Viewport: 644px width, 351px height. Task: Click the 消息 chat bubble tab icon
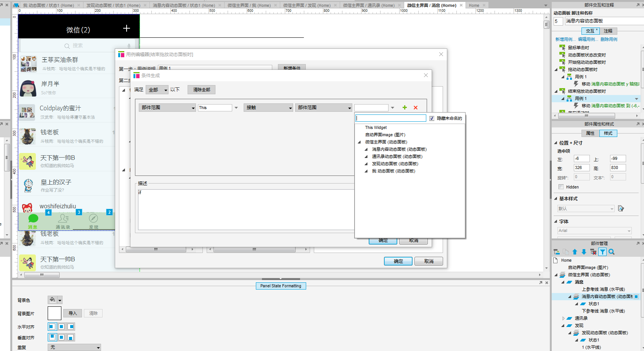[x=33, y=218]
